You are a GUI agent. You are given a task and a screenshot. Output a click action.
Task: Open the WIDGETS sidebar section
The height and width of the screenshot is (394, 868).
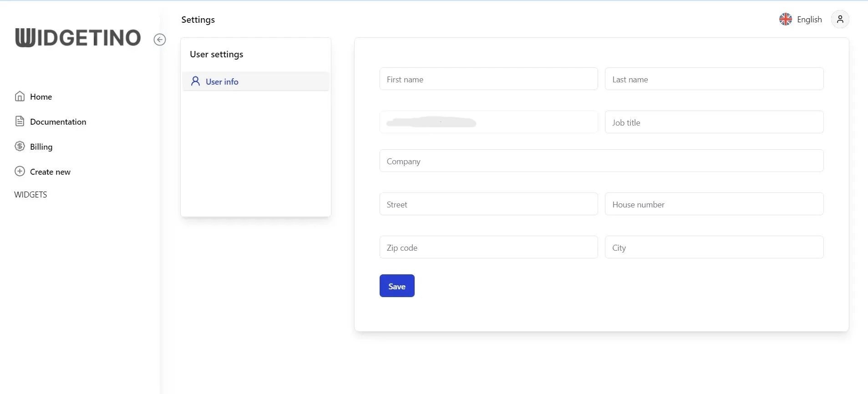pos(30,195)
